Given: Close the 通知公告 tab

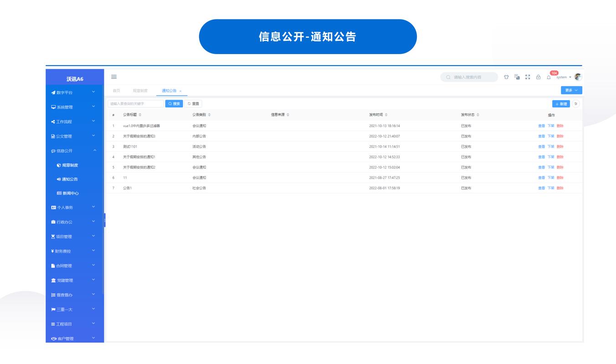Looking at the screenshot, I should (180, 91).
